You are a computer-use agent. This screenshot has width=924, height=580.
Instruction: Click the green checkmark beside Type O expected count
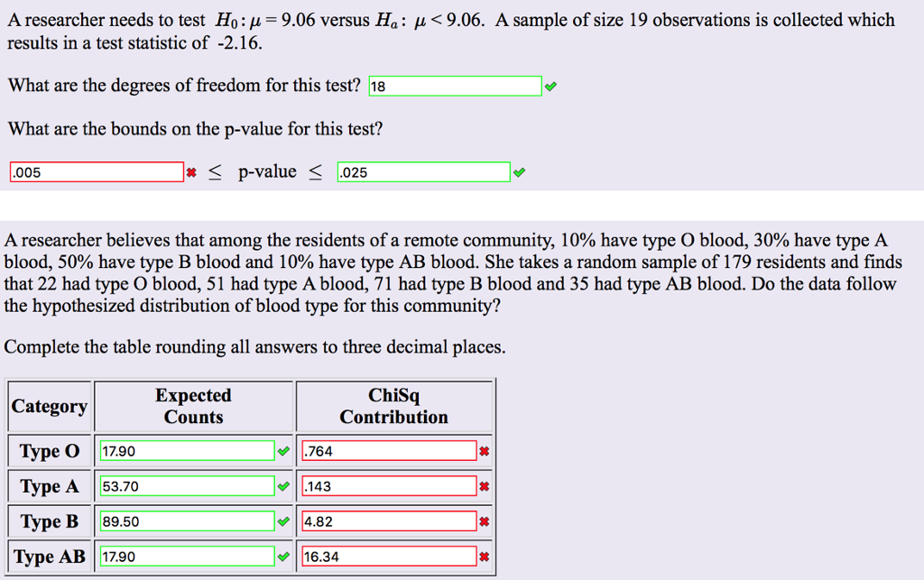(x=284, y=450)
